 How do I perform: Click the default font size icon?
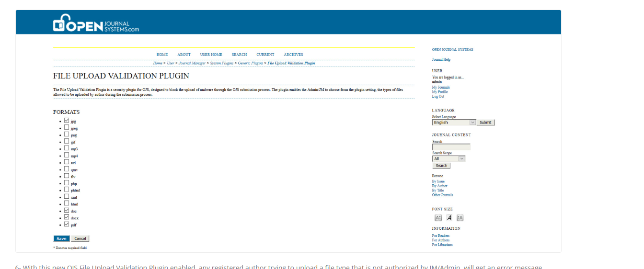point(449,218)
